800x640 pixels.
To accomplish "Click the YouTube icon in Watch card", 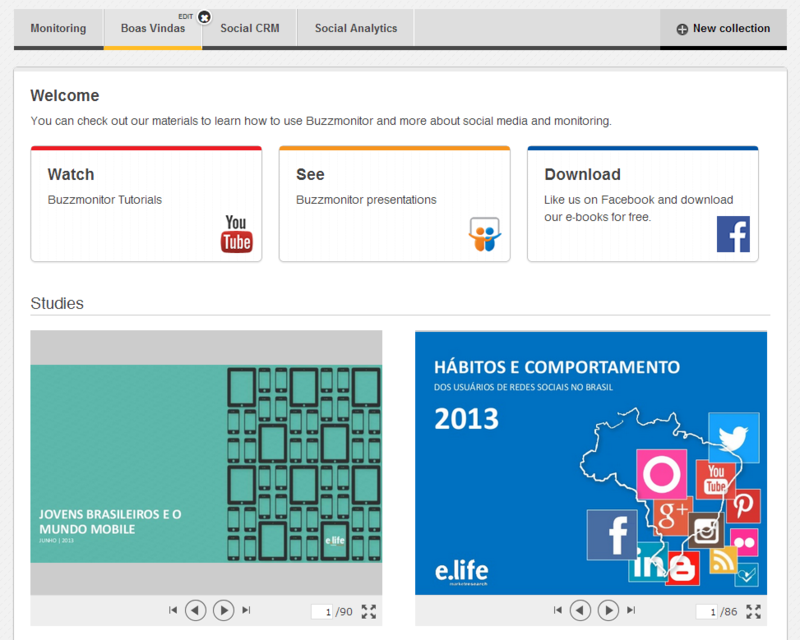I will point(237,234).
